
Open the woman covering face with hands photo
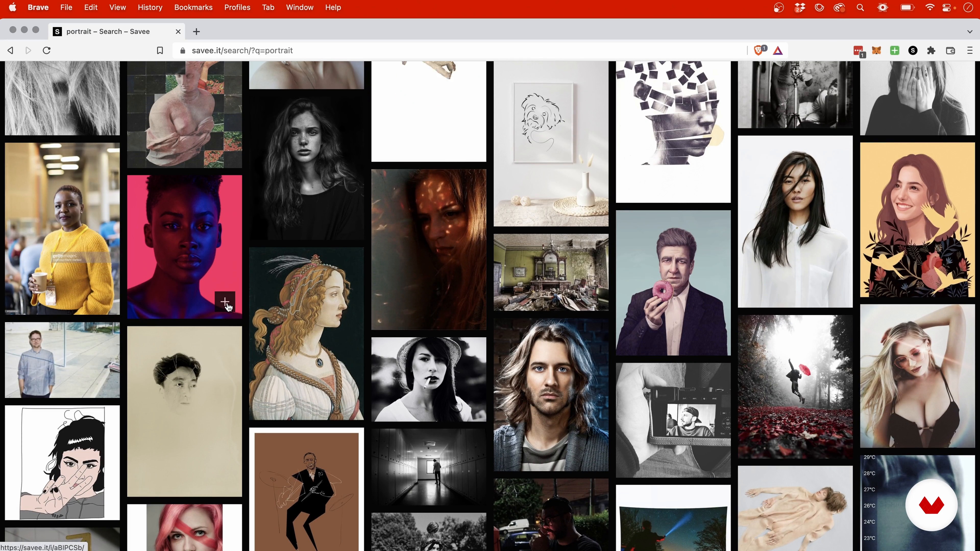coord(917,98)
